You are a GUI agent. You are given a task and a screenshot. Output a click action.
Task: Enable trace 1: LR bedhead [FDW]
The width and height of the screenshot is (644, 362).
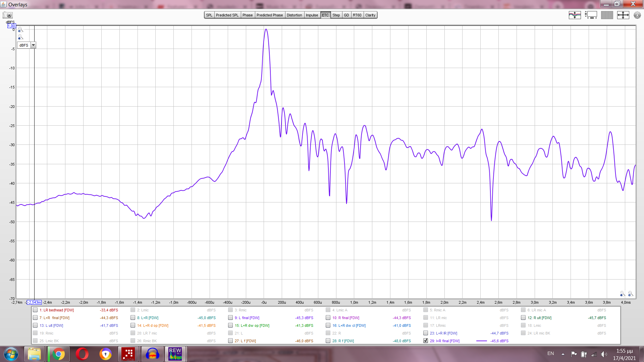[x=35, y=310]
